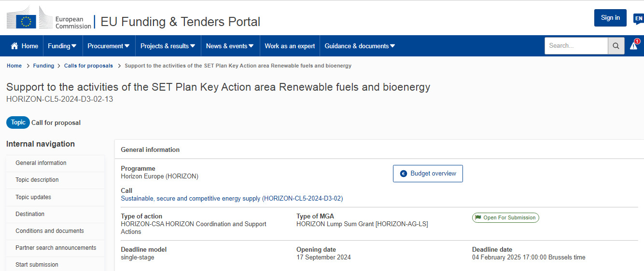644x271 pixels.
Task: Click the Home house icon in navbar
Action: click(x=14, y=46)
